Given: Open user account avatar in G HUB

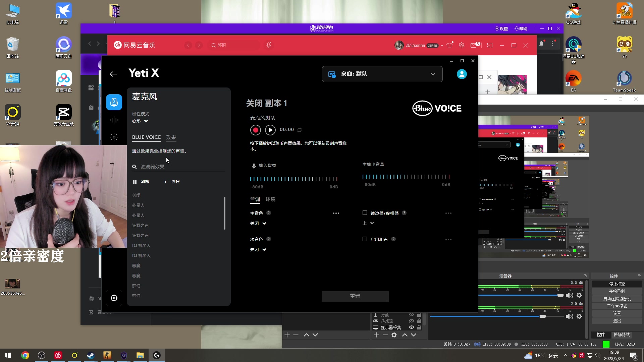Looking at the screenshot, I should point(462,74).
